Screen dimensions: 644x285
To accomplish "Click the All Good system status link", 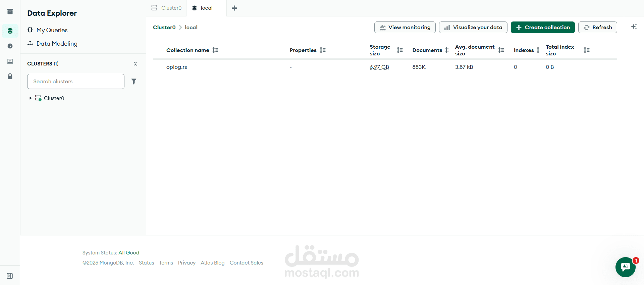I will [129, 253].
